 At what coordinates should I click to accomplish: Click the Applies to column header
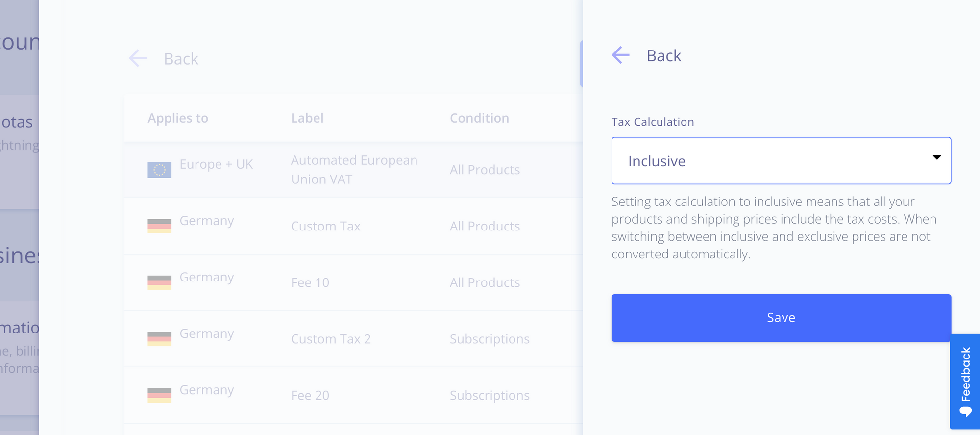point(178,118)
